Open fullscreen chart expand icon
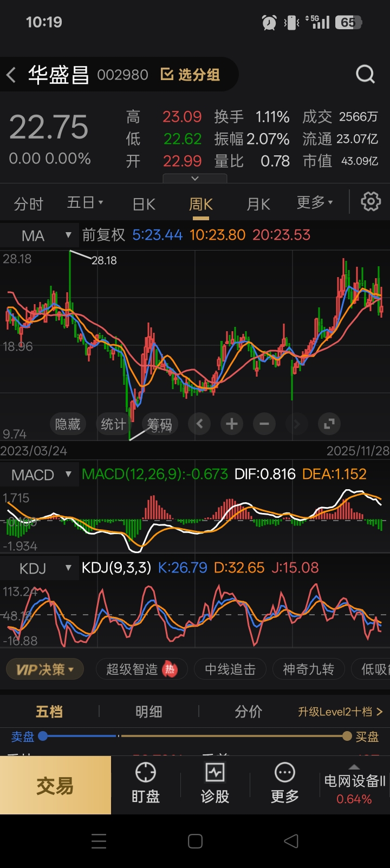 click(x=329, y=424)
